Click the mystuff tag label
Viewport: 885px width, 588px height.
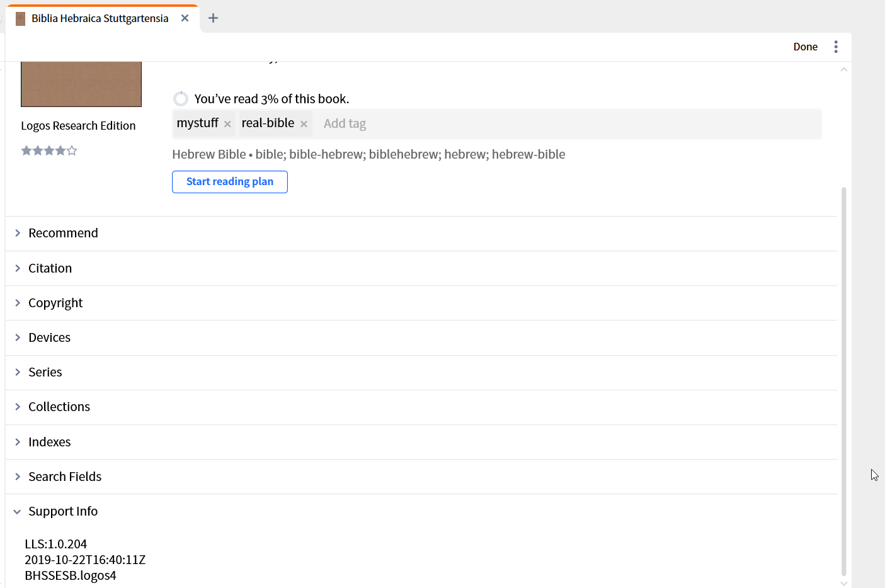(198, 123)
